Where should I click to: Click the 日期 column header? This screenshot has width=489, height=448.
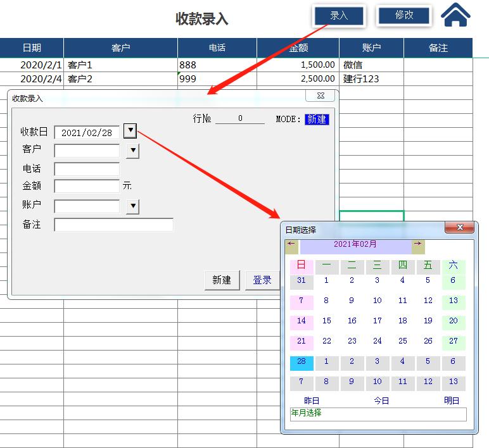click(x=32, y=47)
